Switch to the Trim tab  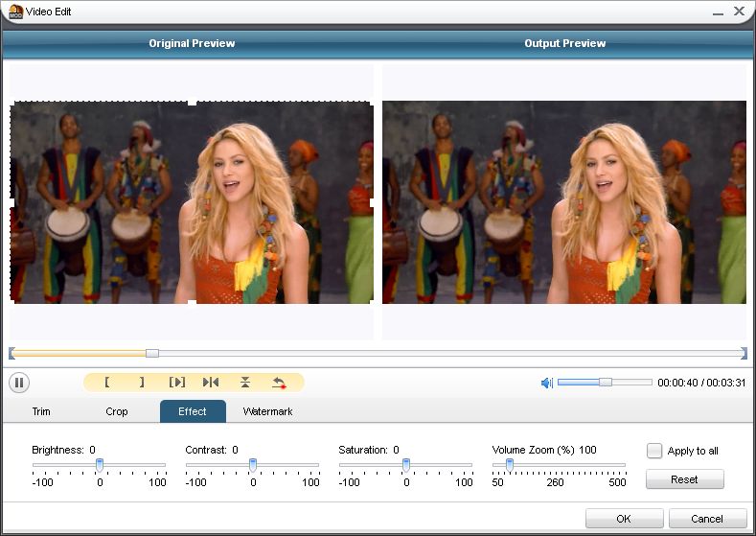point(41,411)
